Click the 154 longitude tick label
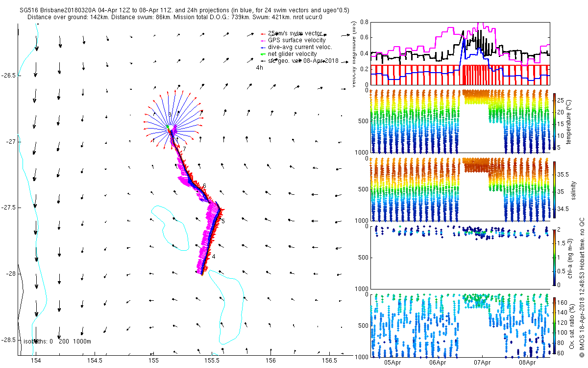Screen dimensions: 588x368 [36, 361]
